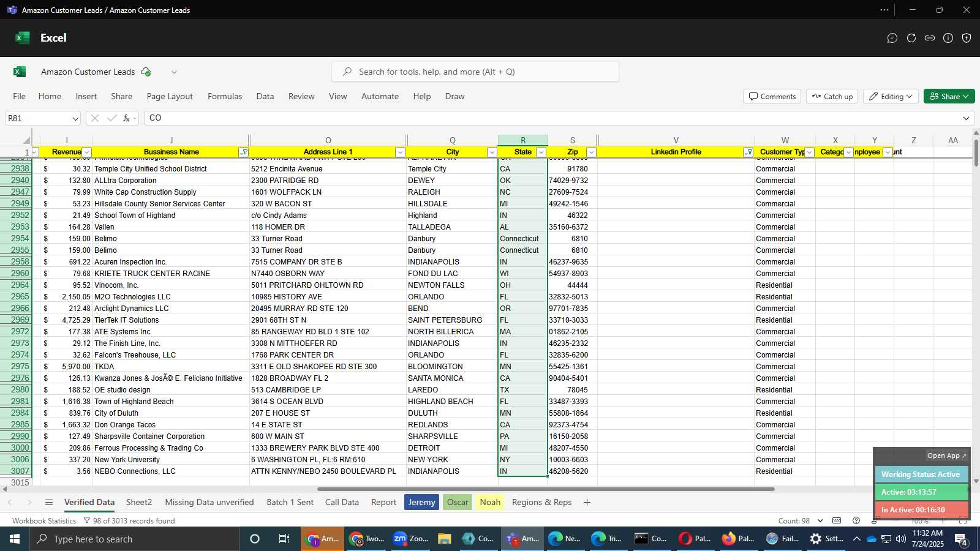The height and width of the screenshot is (551, 980).
Task: Expand the Name Box dropdown arrow
Action: click(x=75, y=119)
